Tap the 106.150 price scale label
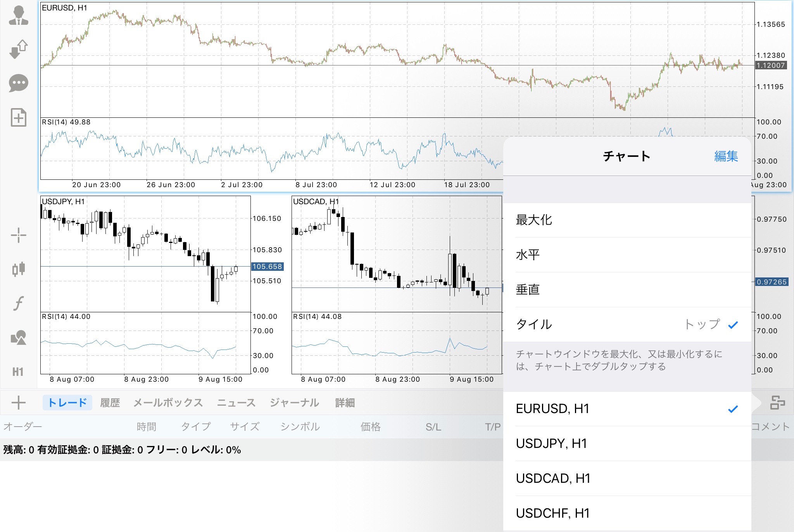This screenshot has width=794, height=532. [267, 219]
